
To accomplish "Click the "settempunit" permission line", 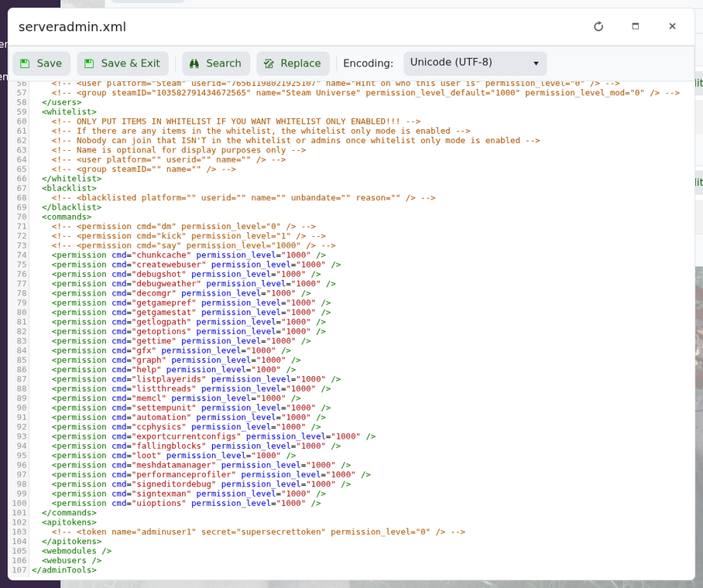I will tap(191, 408).
